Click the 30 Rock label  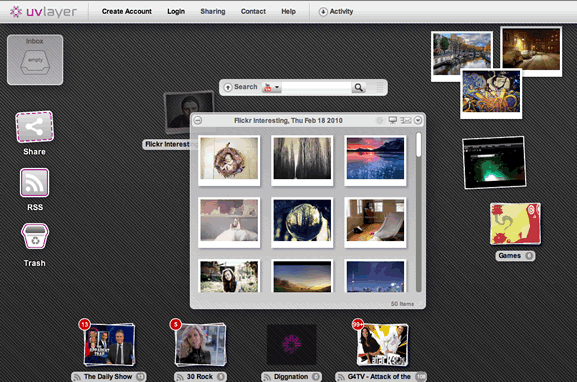pos(199,377)
